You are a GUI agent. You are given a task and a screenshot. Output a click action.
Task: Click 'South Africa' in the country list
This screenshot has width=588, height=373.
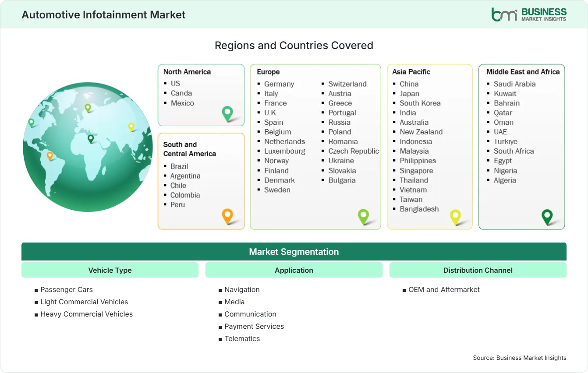[514, 151]
